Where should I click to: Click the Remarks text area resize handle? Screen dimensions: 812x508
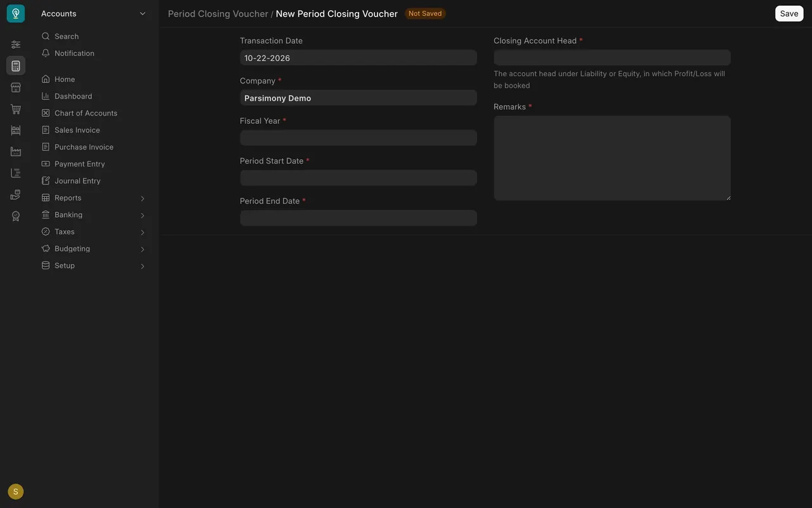(728, 197)
